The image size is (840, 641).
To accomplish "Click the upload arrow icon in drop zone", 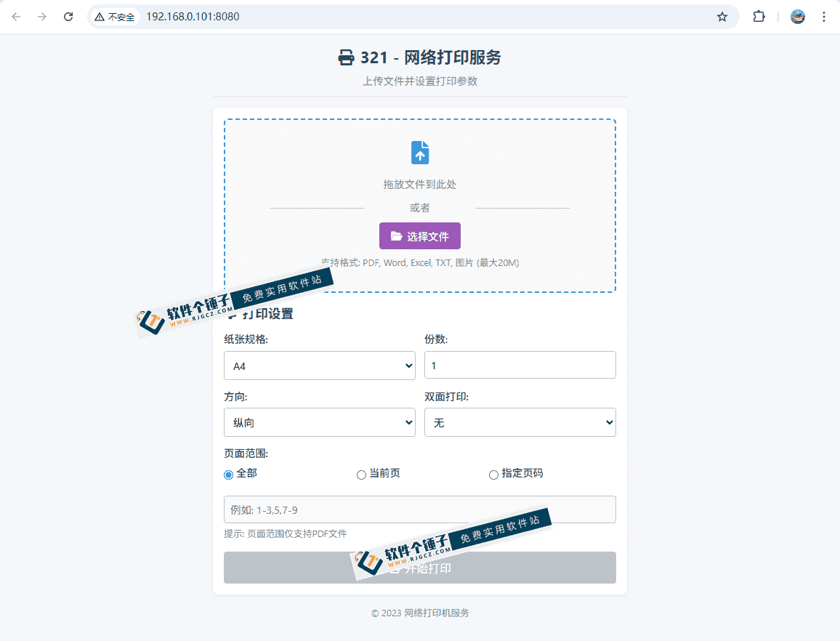I will coord(420,153).
